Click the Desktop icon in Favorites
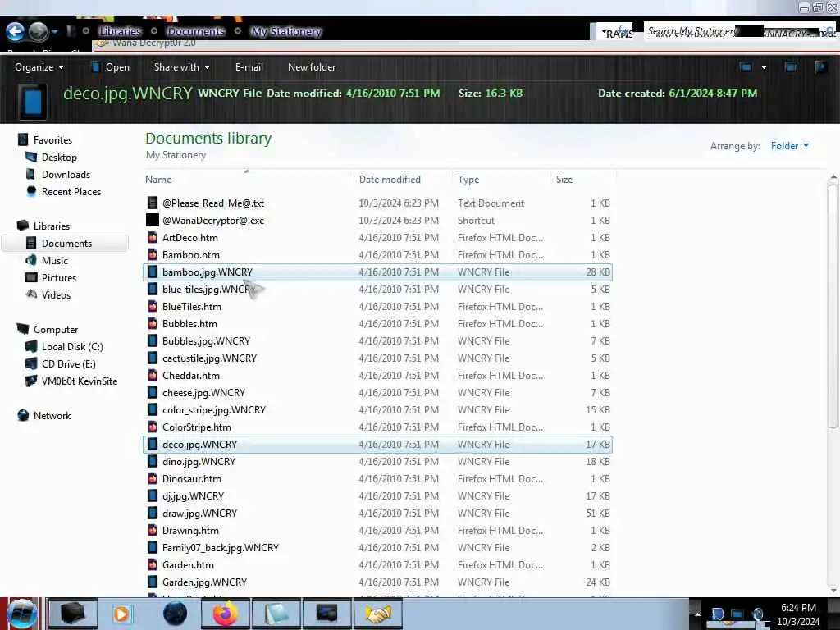The height and width of the screenshot is (630, 840). pyautogui.click(x=31, y=157)
